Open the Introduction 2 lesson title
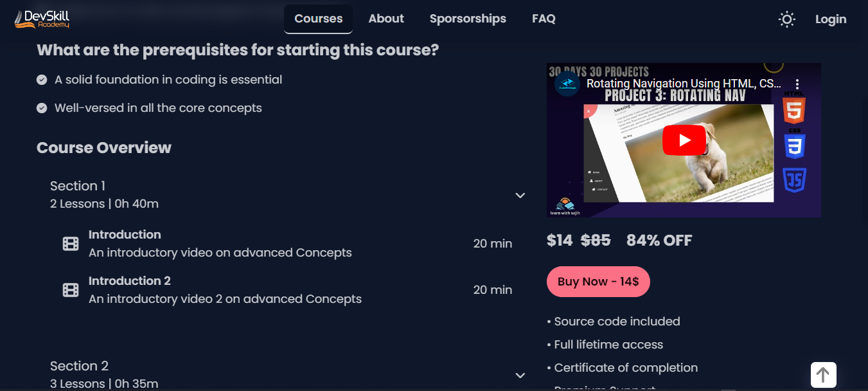 click(x=130, y=281)
